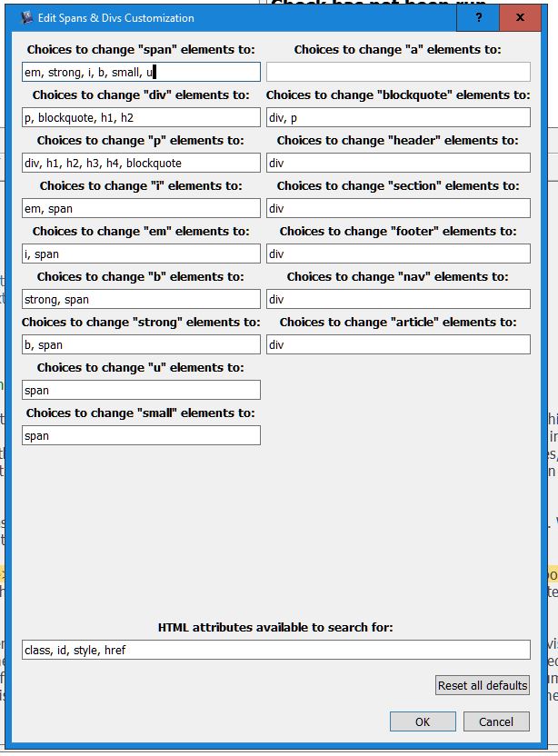Open the help question mark button
558x756 pixels.
tap(478, 17)
